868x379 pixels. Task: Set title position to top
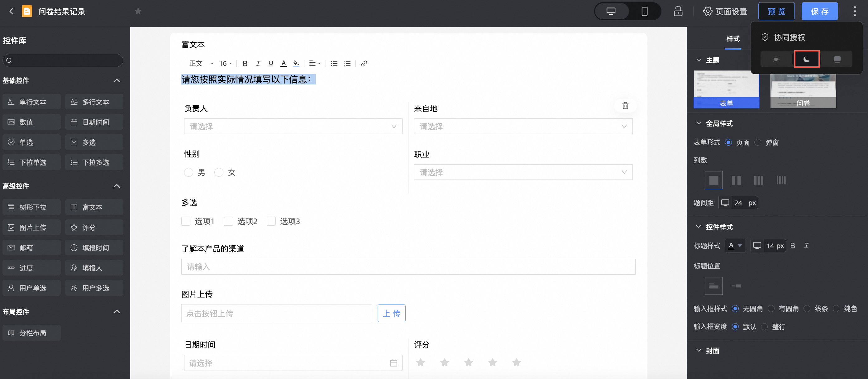tap(714, 286)
